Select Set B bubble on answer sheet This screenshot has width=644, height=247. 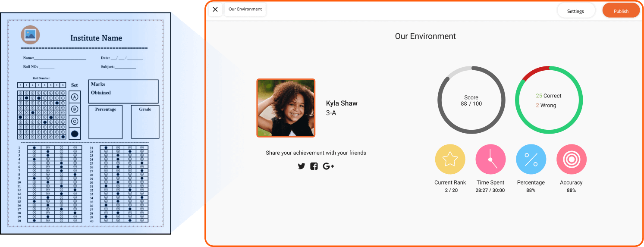click(75, 109)
